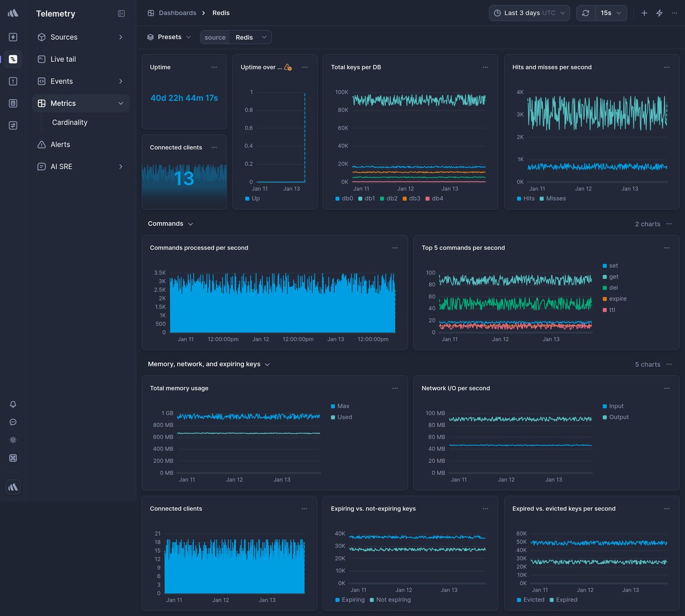
Task: Collapse the Telemetry sidebar panel
Action: coord(121,13)
